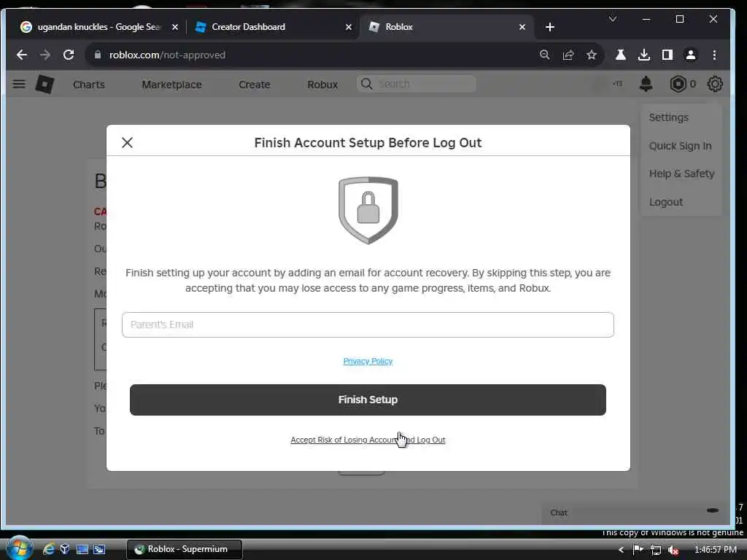Click the Roblox search field
747x560 pixels.
pyautogui.click(x=417, y=84)
